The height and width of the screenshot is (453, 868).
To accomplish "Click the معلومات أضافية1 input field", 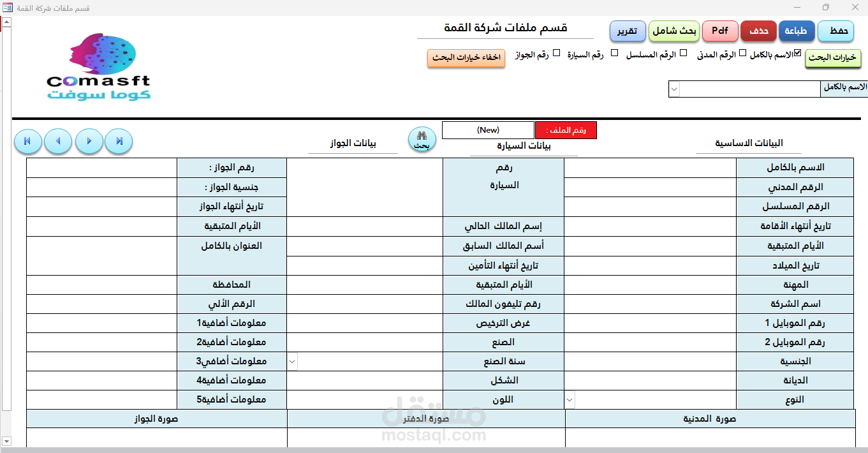I will click(102, 323).
